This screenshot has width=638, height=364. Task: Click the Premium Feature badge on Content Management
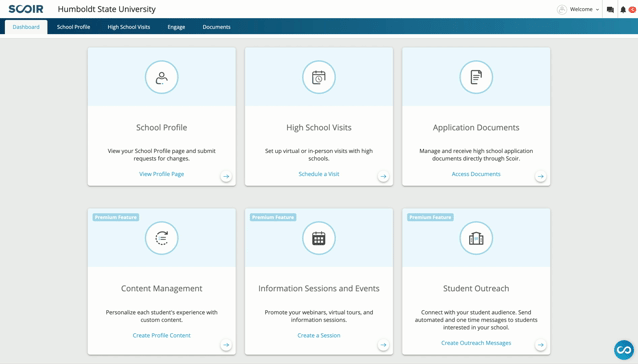[116, 217]
